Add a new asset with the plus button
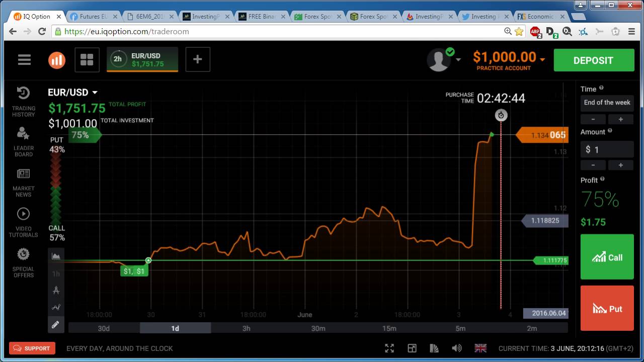Image resolution: width=644 pixels, height=362 pixels. [x=198, y=59]
